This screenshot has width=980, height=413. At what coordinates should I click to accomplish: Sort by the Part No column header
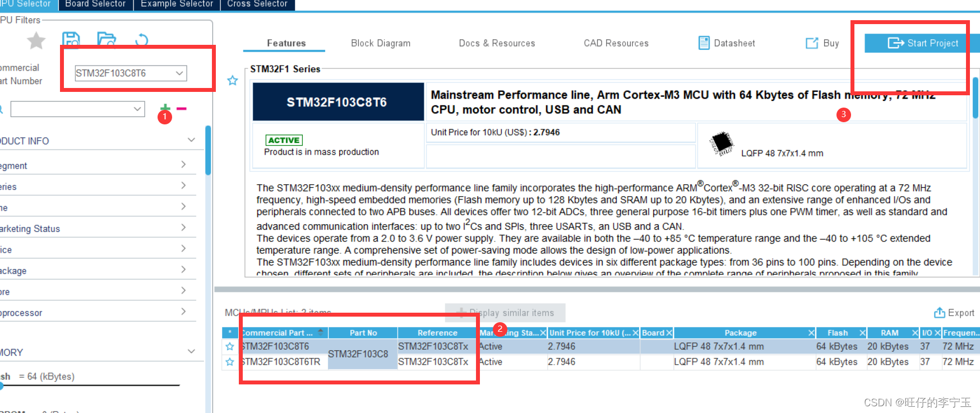(363, 333)
